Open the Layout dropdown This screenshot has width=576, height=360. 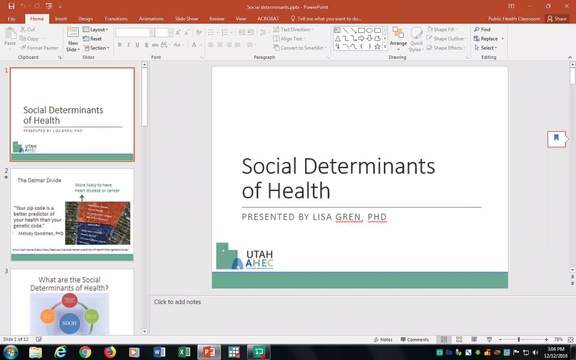96,29
